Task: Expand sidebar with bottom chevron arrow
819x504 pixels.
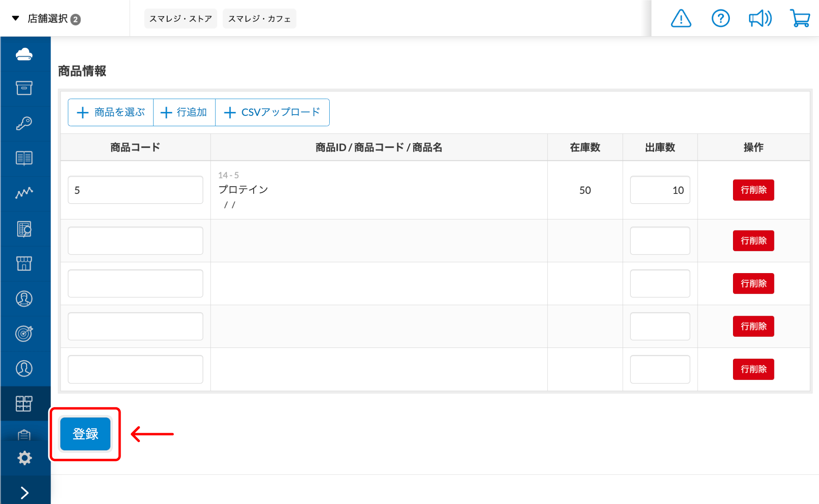Action: [x=24, y=493]
